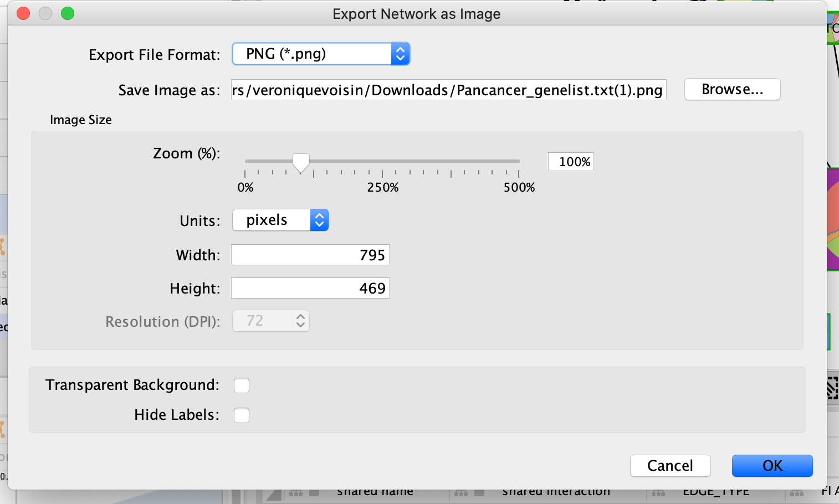Image resolution: width=839 pixels, height=504 pixels.
Task: Enable the Transparent Background checkbox
Action: coord(242,385)
